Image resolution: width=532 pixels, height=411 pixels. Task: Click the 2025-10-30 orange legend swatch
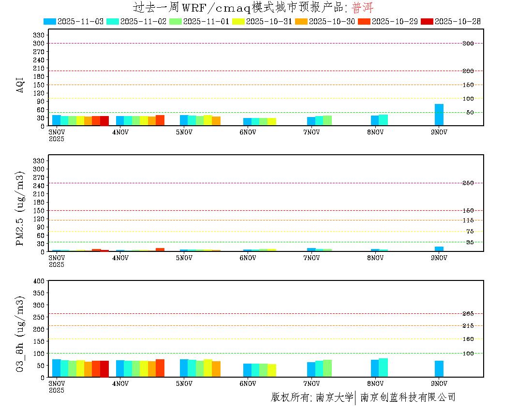(x=301, y=21)
